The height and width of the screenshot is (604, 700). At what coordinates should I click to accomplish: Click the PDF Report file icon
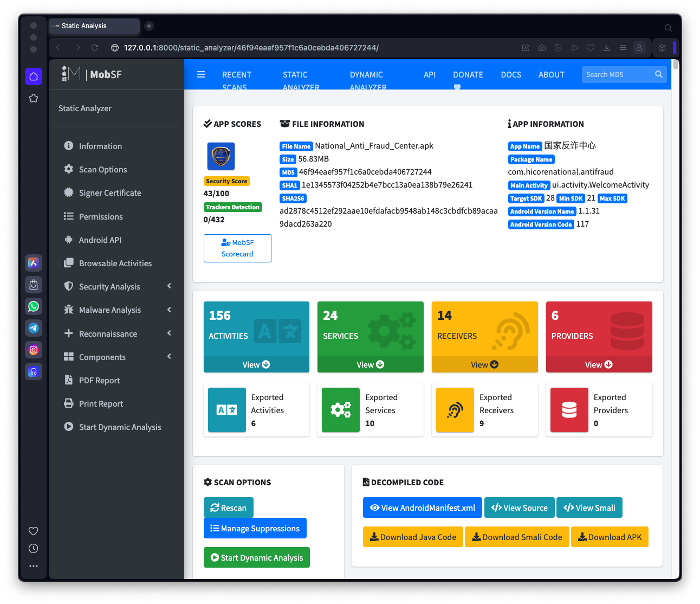pos(69,380)
